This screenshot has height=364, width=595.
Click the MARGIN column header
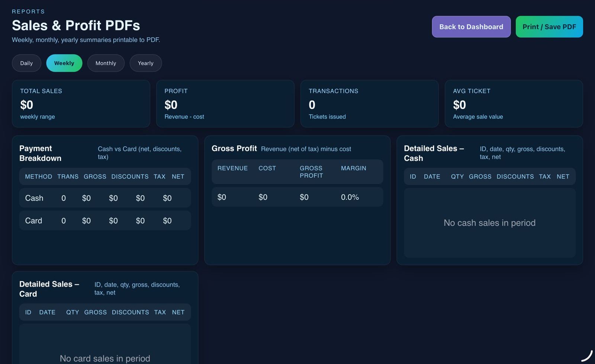(x=354, y=168)
